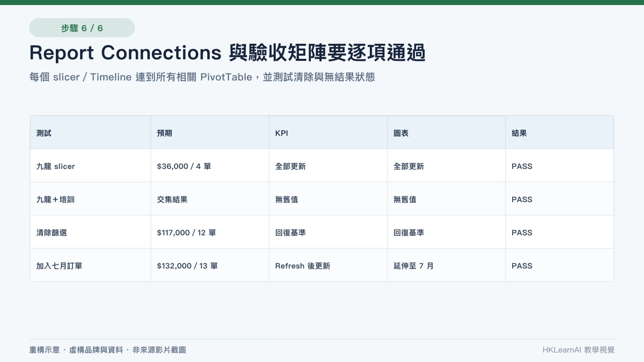Click the subtitle starting with 每個 slicer / Timeline
644x362 pixels.
[202, 77]
